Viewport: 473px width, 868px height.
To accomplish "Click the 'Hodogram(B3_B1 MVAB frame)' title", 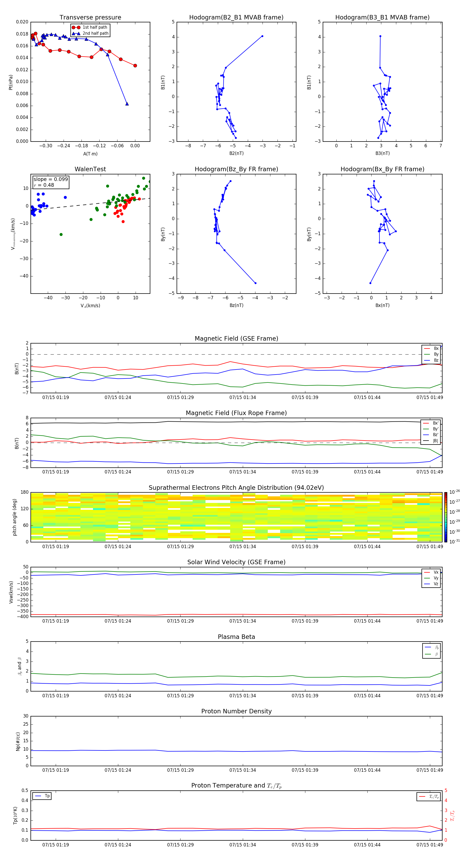I will click(382, 18).
